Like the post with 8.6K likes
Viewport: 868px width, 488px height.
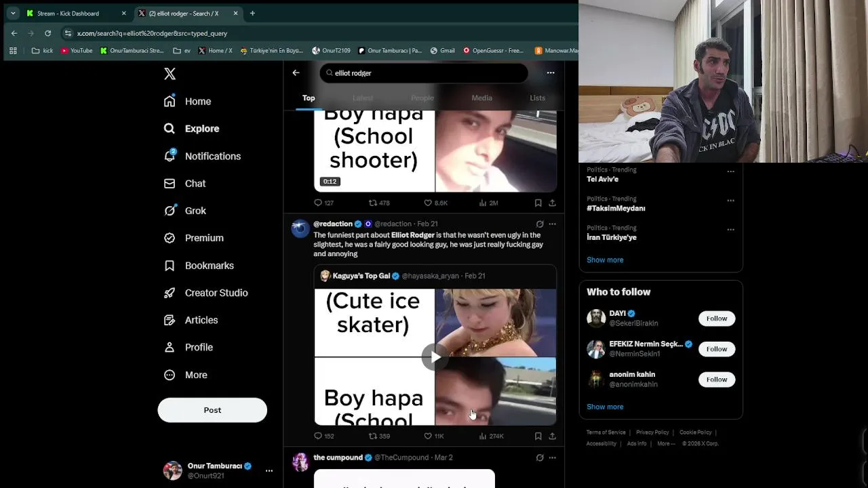point(435,203)
